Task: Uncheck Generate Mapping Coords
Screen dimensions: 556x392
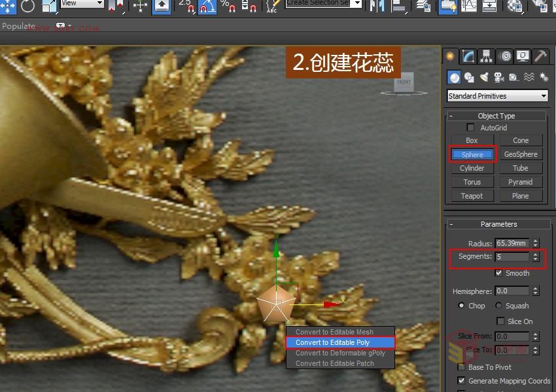Action: click(x=461, y=381)
